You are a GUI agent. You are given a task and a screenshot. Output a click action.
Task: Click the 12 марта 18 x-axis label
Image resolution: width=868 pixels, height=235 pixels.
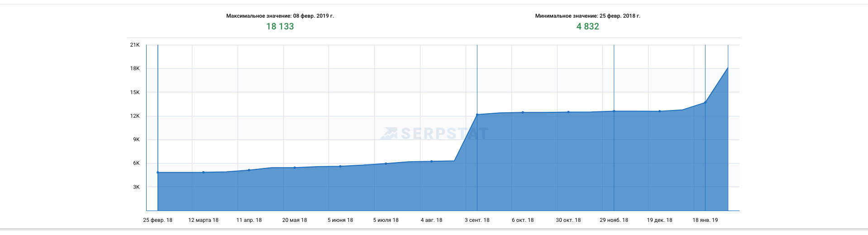click(x=203, y=220)
